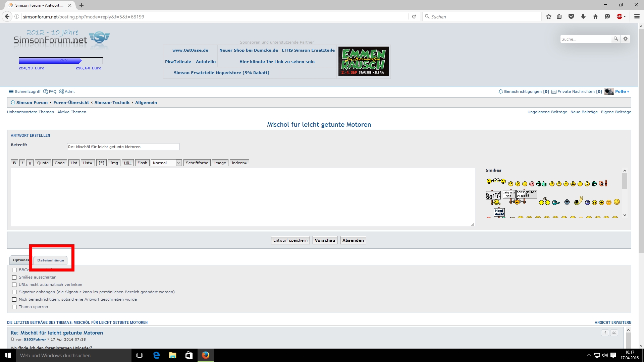
Task: Click into the message text area
Action: tap(243, 197)
